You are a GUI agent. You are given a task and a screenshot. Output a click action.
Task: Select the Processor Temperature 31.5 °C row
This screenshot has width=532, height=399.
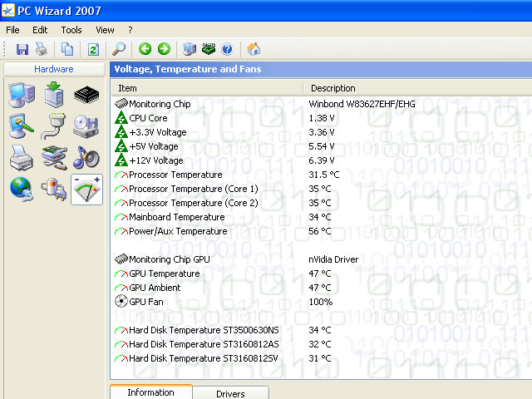coord(322,175)
